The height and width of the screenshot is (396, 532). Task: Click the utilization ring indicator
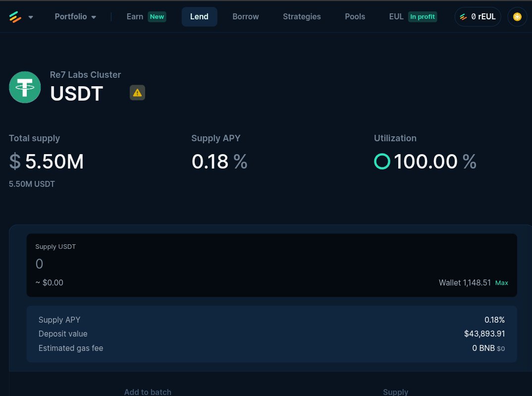[382, 161]
